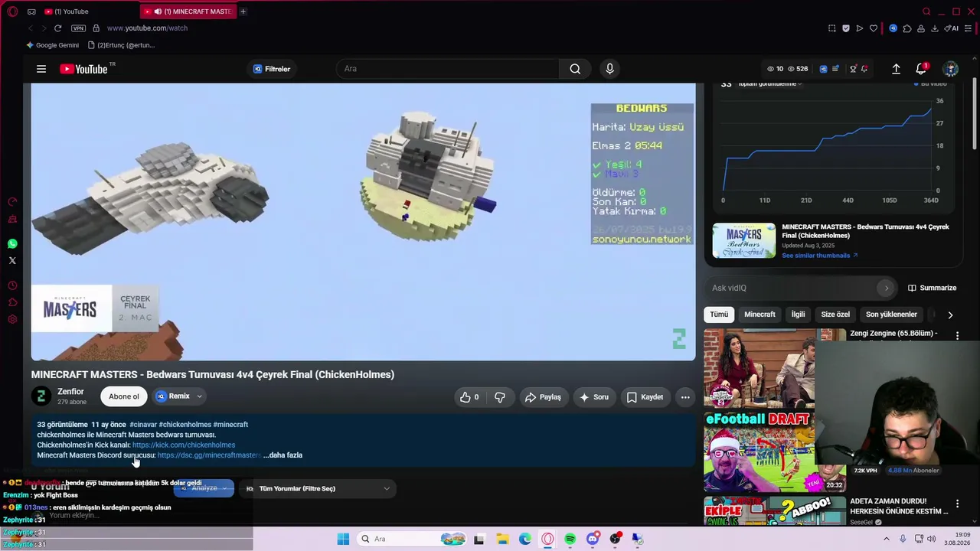This screenshot has width=980, height=551.
Task: Open the Discord dsc.gg invite link
Action: pyautogui.click(x=209, y=455)
